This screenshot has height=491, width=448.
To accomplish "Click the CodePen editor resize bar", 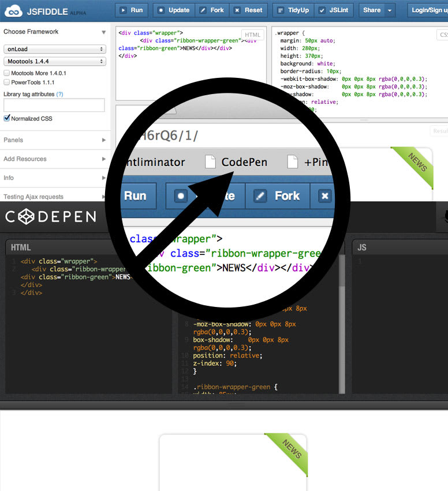I will [x=224, y=405].
